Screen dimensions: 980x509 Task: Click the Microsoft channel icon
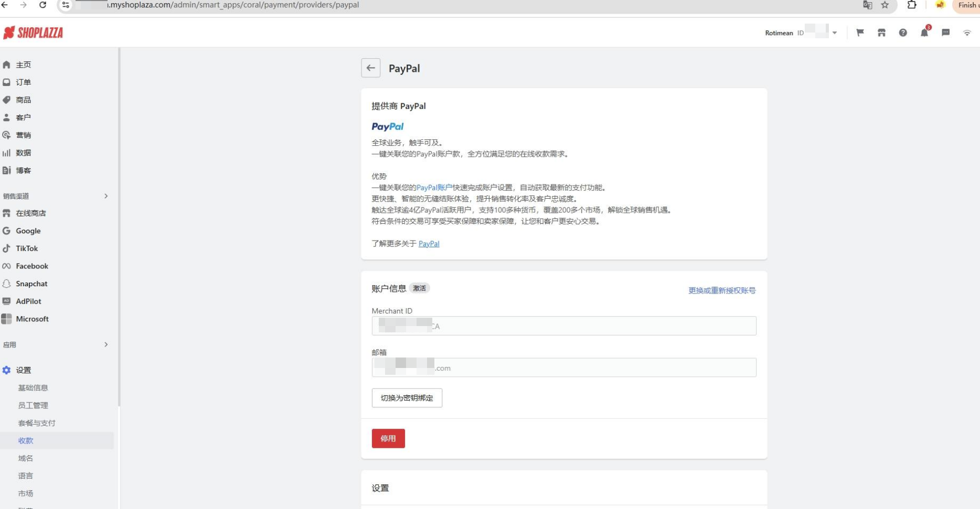6,319
